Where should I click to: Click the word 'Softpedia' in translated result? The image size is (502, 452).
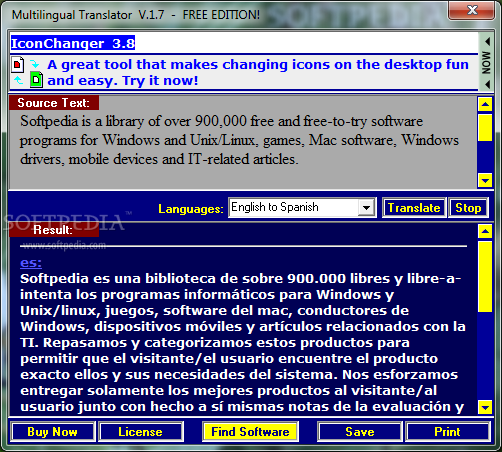click(x=54, y=279)
